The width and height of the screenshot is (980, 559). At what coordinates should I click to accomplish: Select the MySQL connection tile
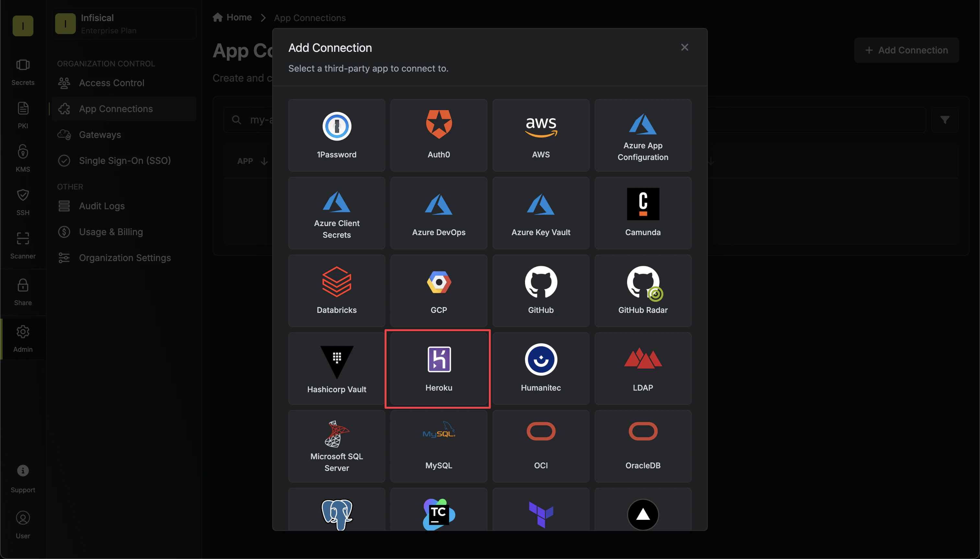439,446
